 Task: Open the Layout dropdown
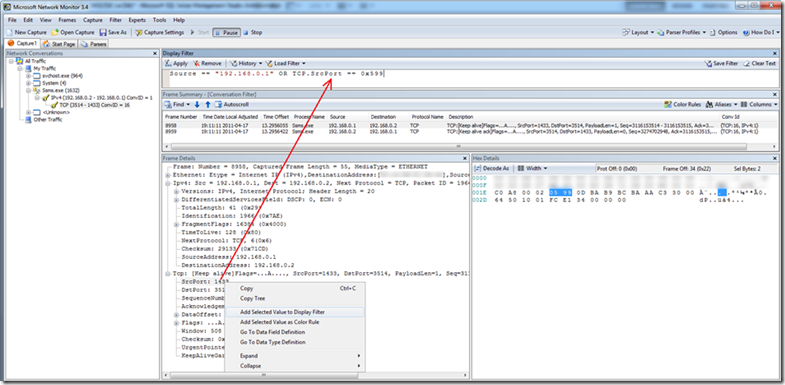click(638, 33)
